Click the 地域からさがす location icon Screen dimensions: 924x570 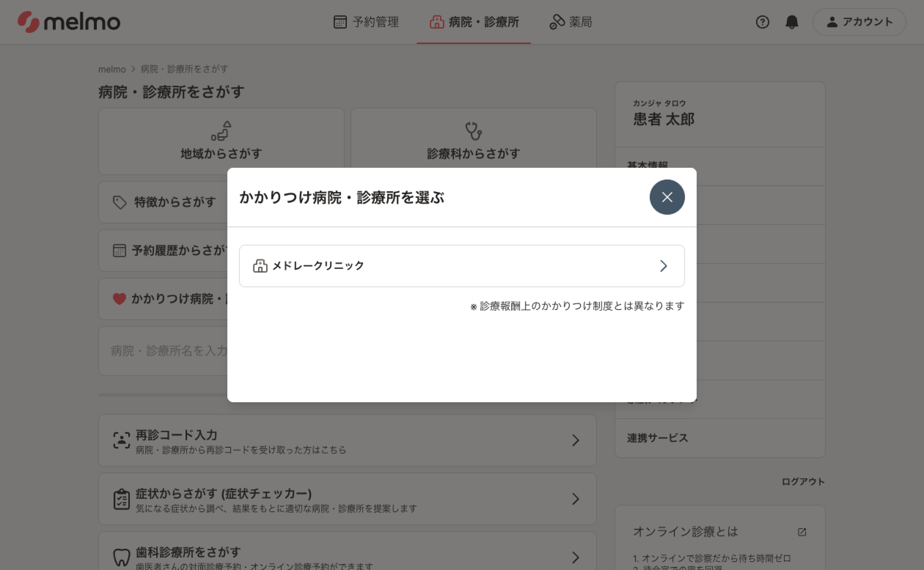click(221, 131)
